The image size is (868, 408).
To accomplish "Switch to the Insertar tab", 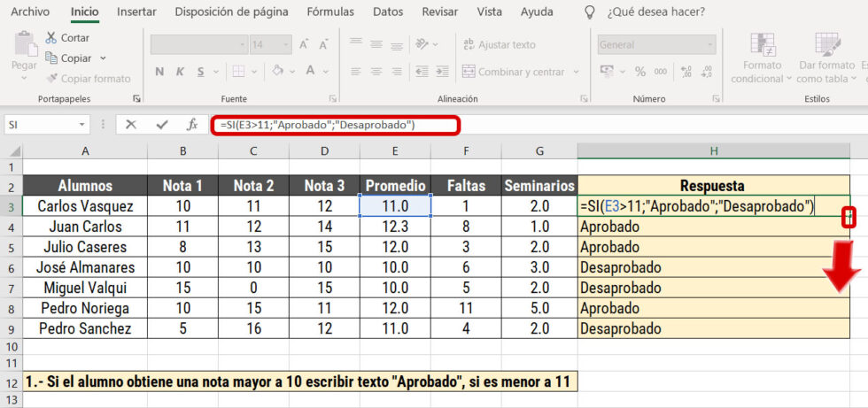I will click(x=136, y=12).
